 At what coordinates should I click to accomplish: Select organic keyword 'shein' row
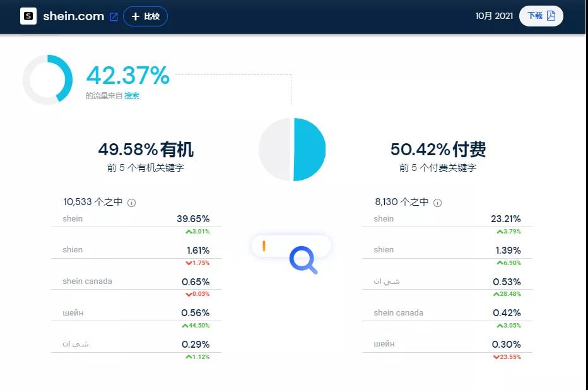pos(136,219)
